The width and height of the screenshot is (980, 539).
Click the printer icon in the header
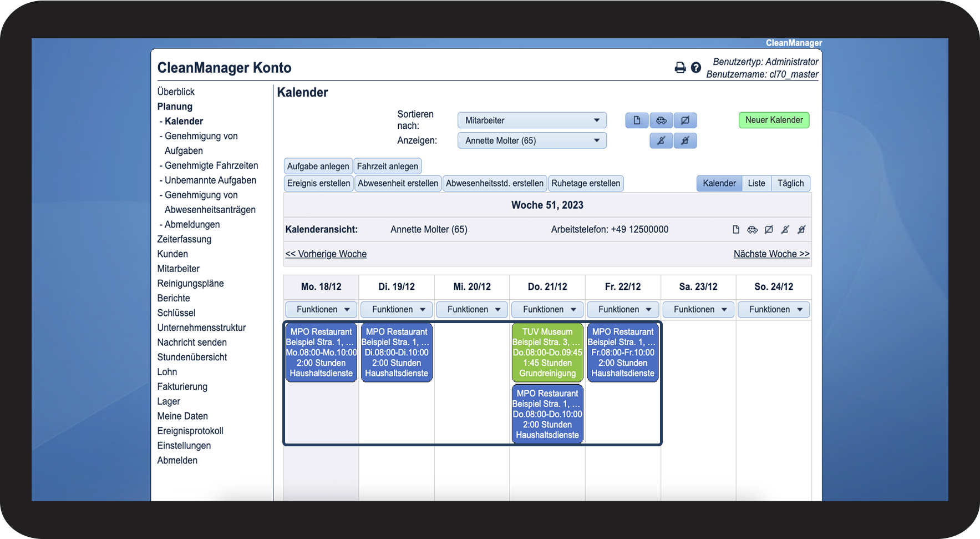coord(680,68)
